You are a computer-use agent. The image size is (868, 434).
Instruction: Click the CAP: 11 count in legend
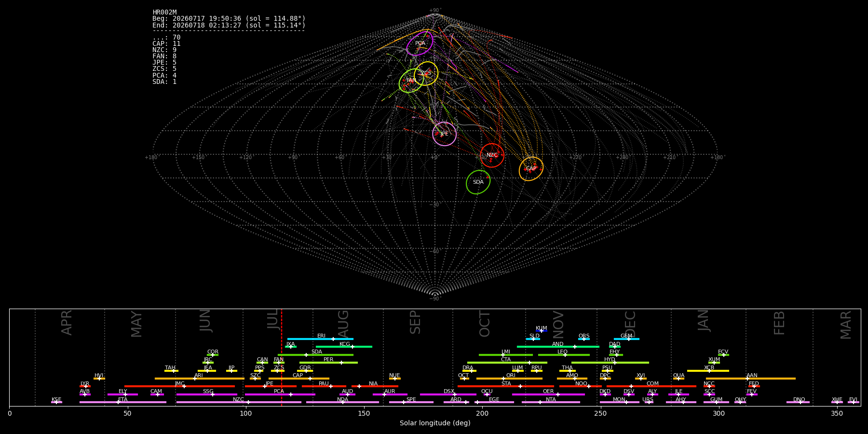pos(166,44)
